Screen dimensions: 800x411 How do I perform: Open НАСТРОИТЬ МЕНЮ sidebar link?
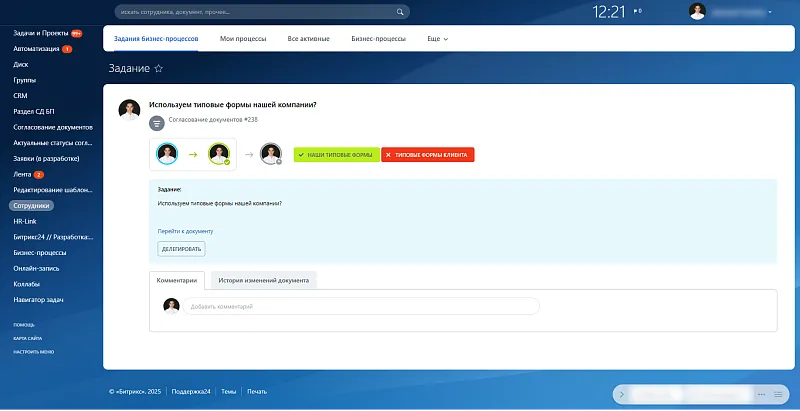(34, 352)
